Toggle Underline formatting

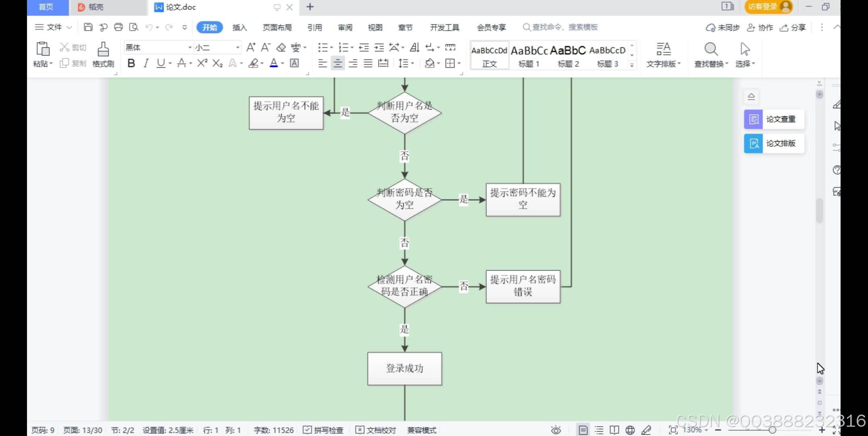click(161, 63)
